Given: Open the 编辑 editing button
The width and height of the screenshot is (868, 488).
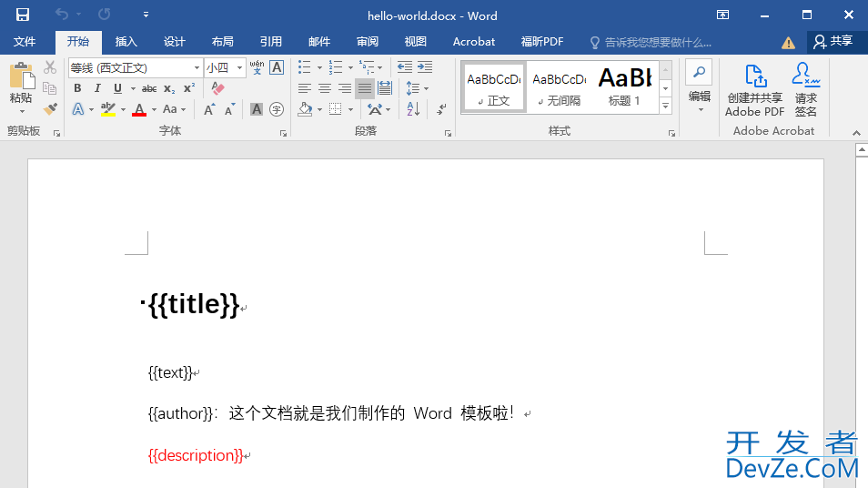Looking at the screenshot, I should [x=699, y=85].
